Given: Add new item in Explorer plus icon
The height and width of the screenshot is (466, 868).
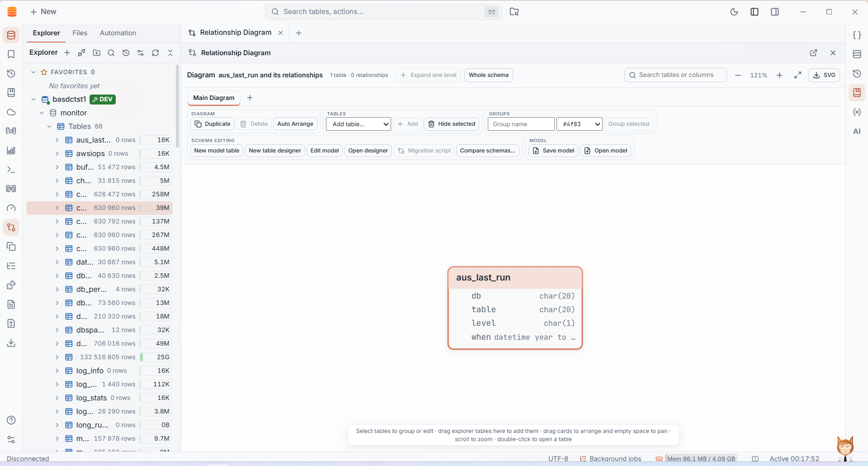Looking at the screenshot, I should (67, 53).
